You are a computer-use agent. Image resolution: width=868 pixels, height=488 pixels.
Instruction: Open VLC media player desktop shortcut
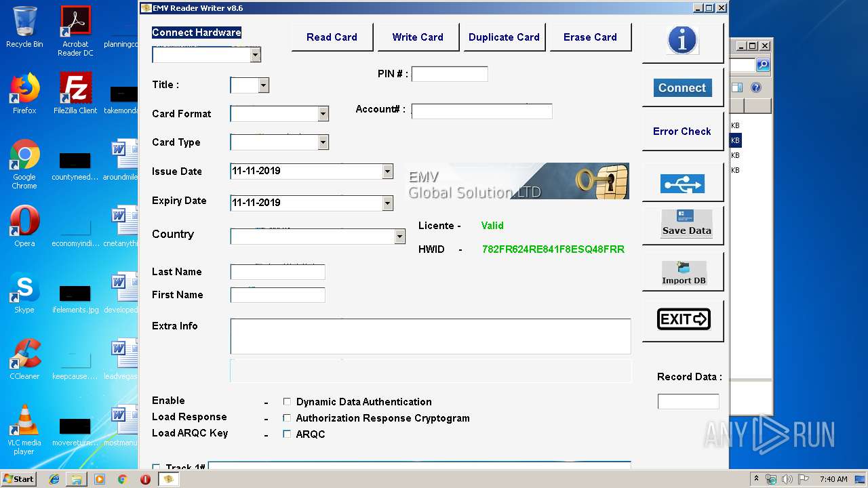[x=24, y=430]
